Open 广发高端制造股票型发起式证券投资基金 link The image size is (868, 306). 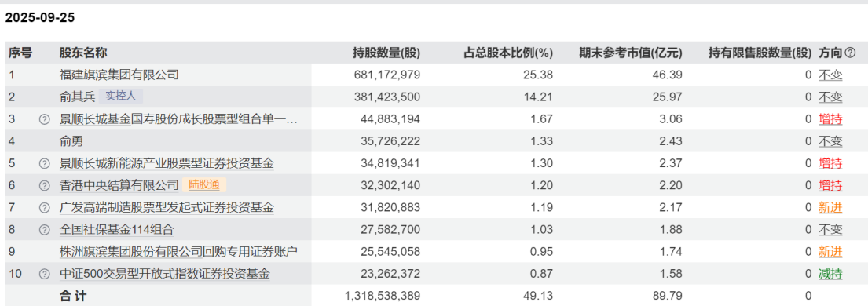point(167,207)
